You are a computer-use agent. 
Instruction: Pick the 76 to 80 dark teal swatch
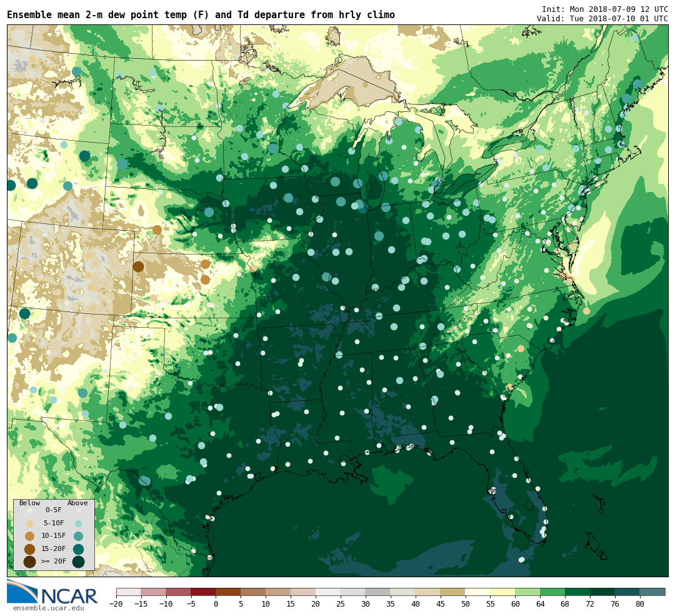click(628, 592)
